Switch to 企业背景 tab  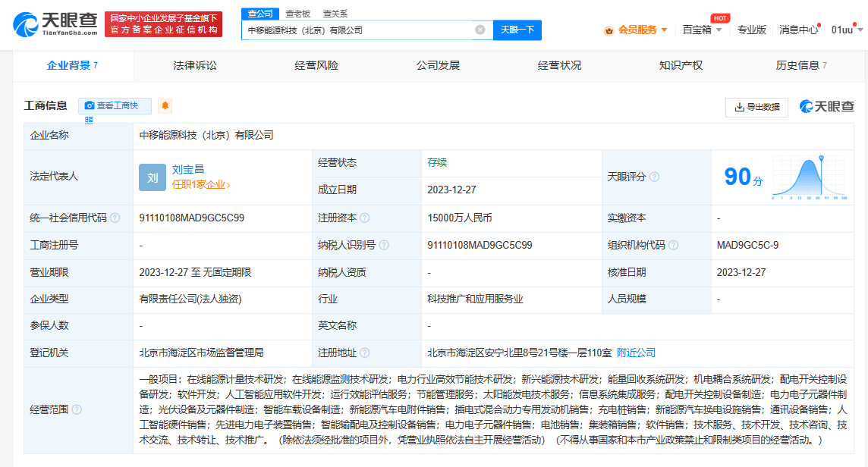(x=73, y=65)
